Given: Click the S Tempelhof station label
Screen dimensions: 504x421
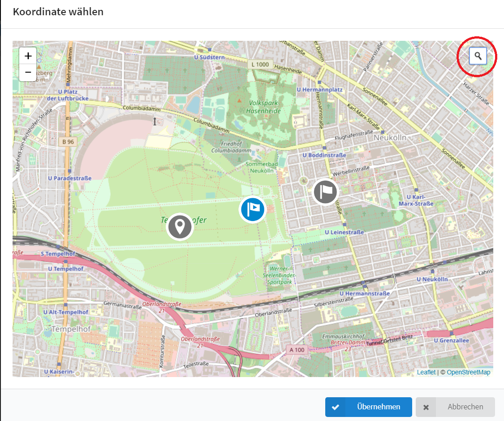Looking at the screenshot, I should click(58, 254).
